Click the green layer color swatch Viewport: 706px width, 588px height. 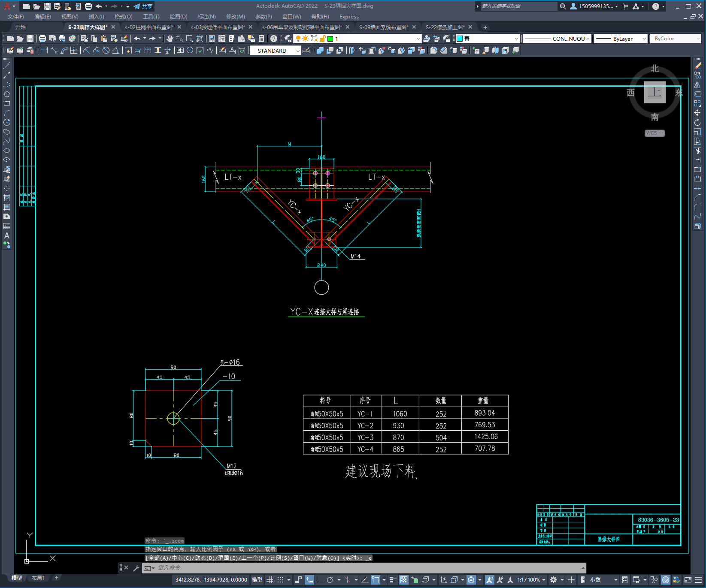[330, 39]
